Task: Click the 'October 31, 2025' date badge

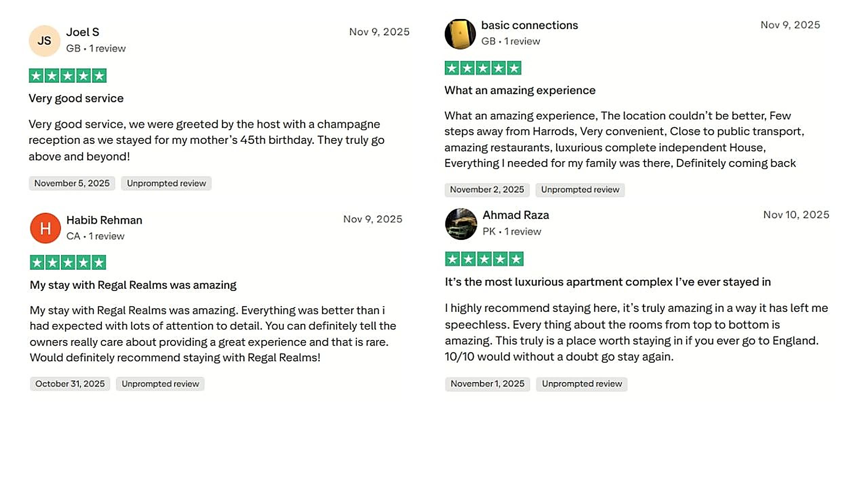Action: (x=70, y=384)
